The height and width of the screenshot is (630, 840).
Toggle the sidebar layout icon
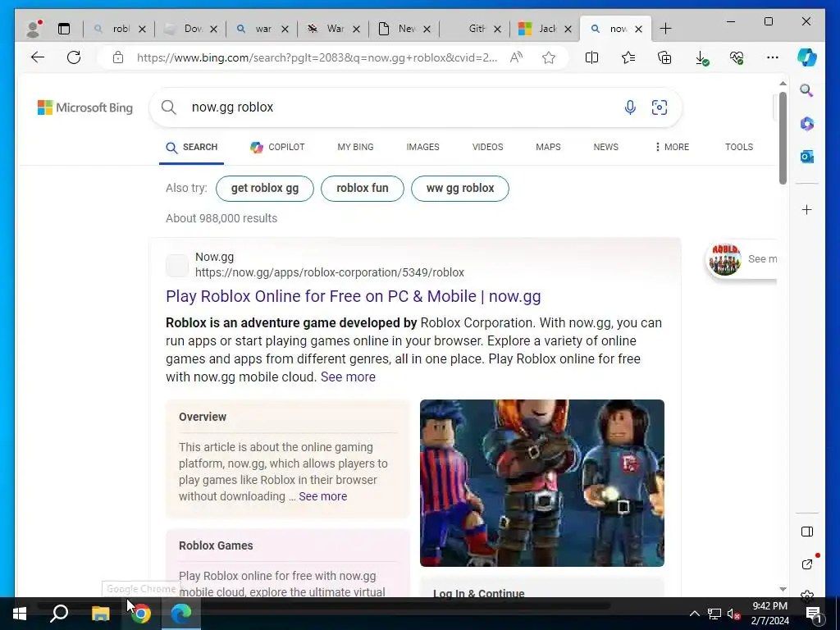[x=807, y=532]
